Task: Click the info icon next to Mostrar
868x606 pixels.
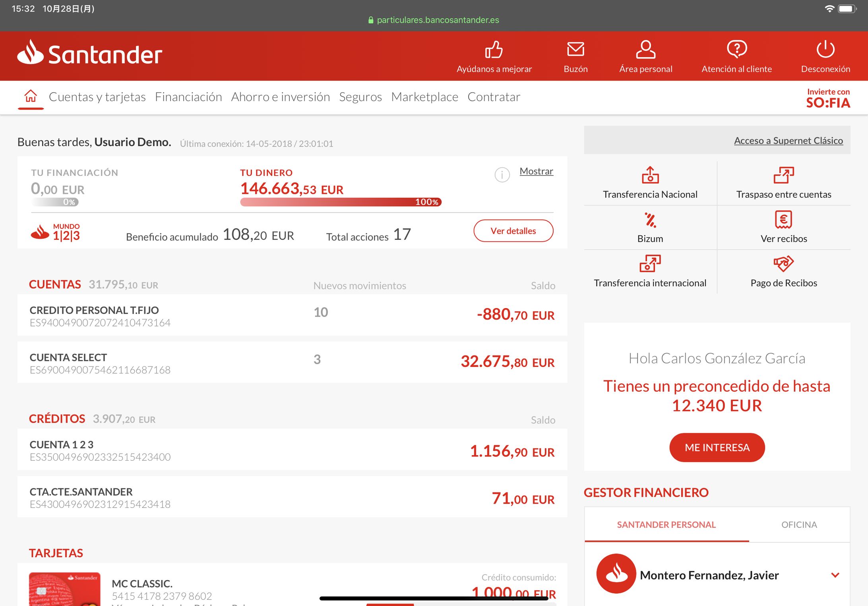Action: [x=502, y=174]
